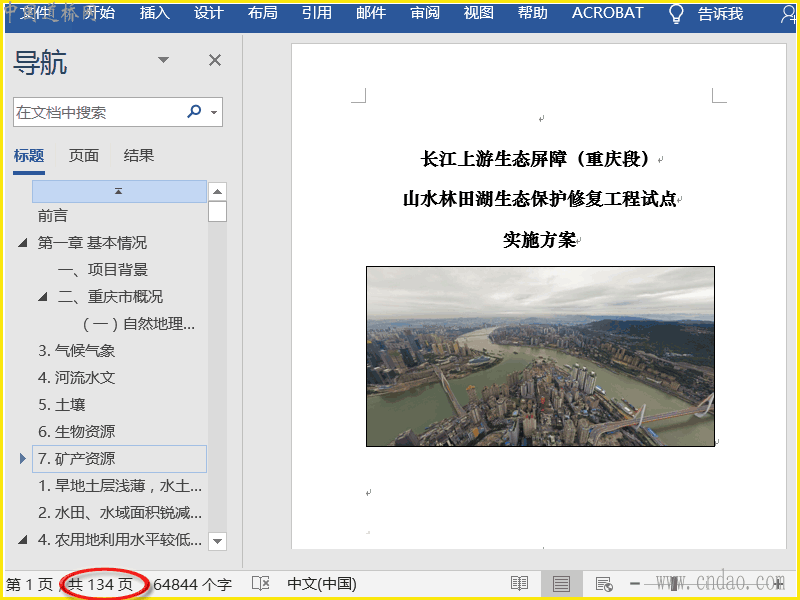
Task: Click the zoom out minus button
Action: [x=635, y=583]
